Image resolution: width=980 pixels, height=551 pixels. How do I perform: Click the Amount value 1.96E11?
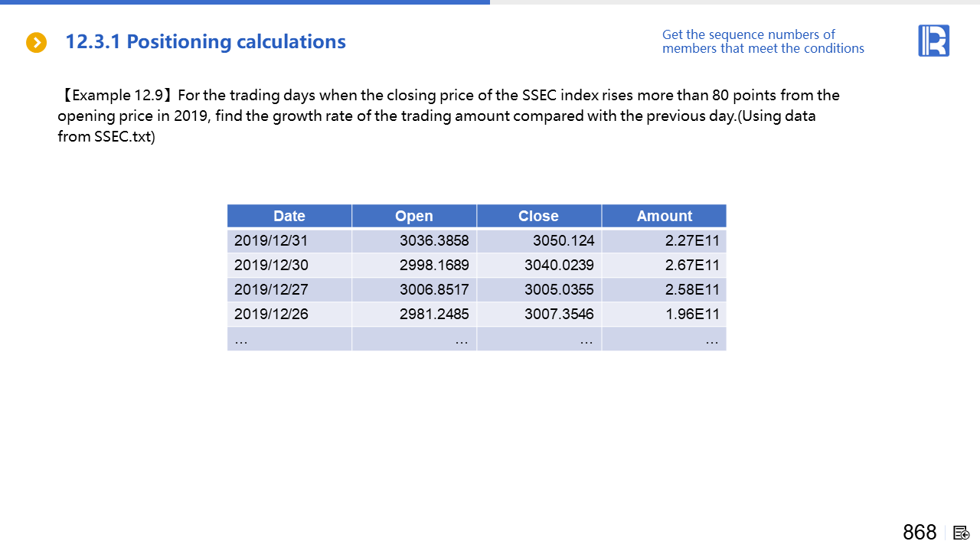click(692, 315)
